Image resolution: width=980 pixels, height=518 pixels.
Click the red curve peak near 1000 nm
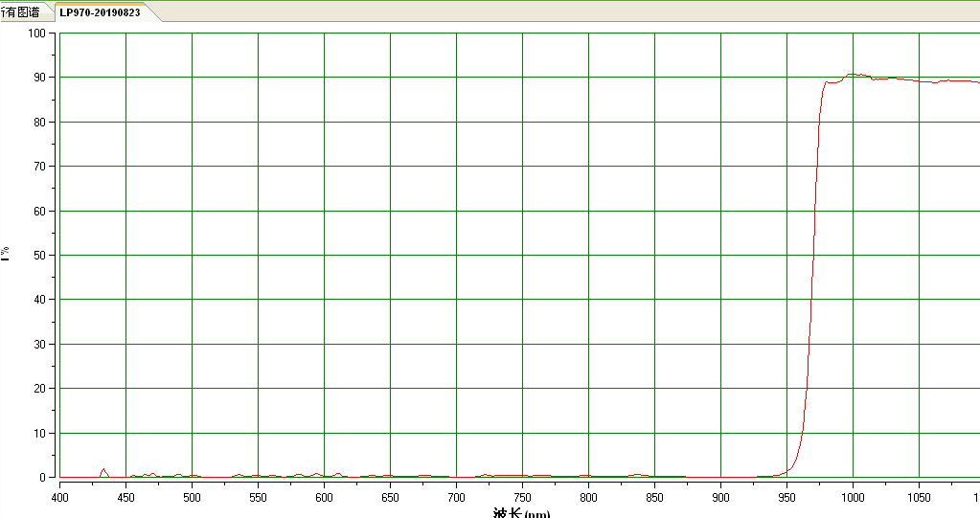click(x=852, y=75)
